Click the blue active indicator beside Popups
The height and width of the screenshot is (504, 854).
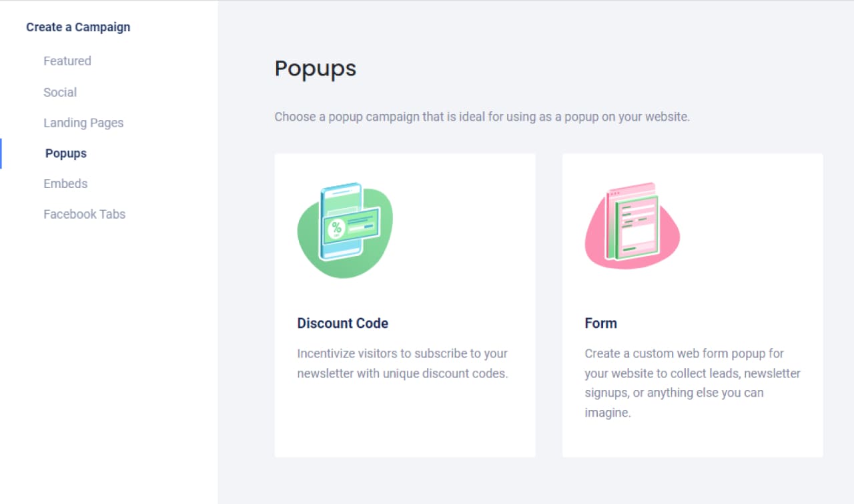1,153
